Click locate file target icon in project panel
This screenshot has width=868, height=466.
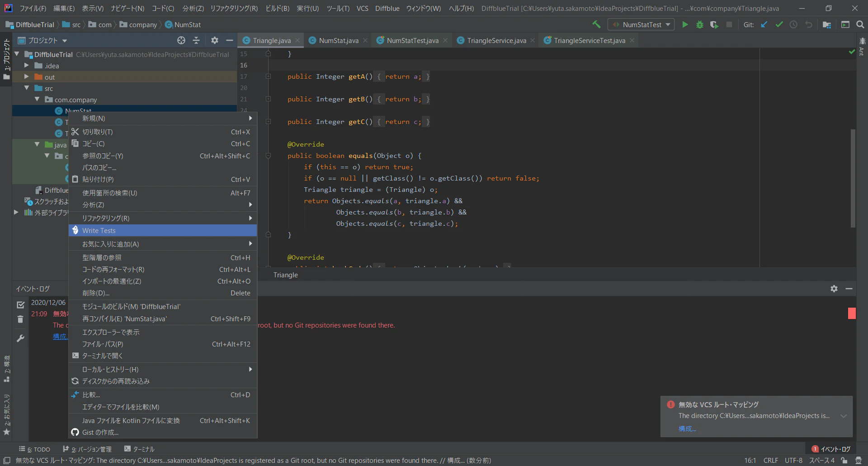tap(181, 41)
